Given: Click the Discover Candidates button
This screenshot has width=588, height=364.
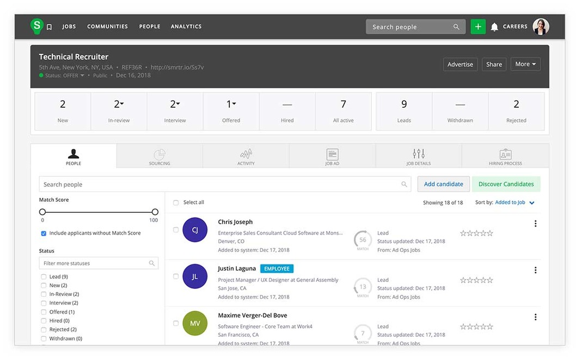Looking at the screenshot, I should click(x=506, y=184).
